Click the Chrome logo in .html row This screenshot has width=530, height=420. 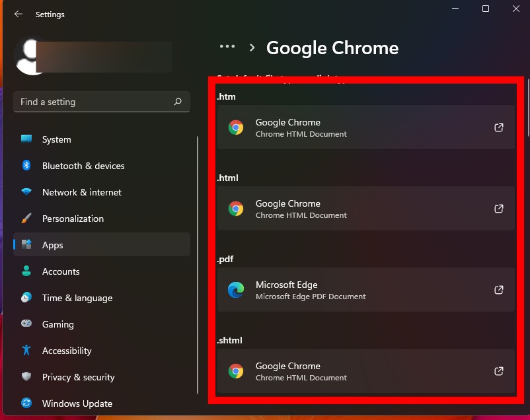point(236,209)
